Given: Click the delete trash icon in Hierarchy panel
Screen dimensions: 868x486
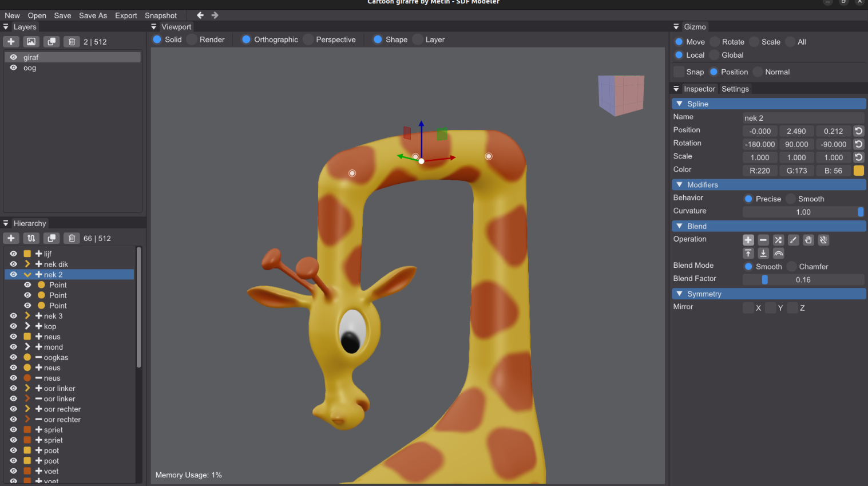Looking at the screenshot, I should pyautogui.click(x=72, y=238).
